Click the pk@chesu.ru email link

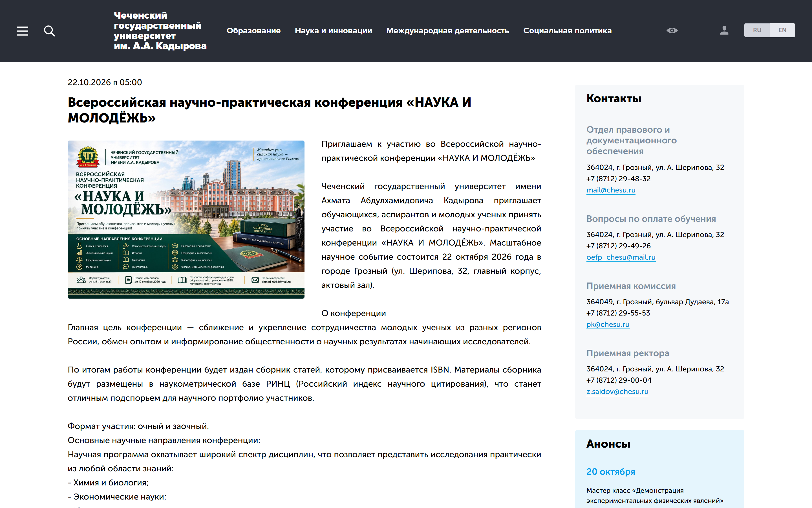point(608,325)
